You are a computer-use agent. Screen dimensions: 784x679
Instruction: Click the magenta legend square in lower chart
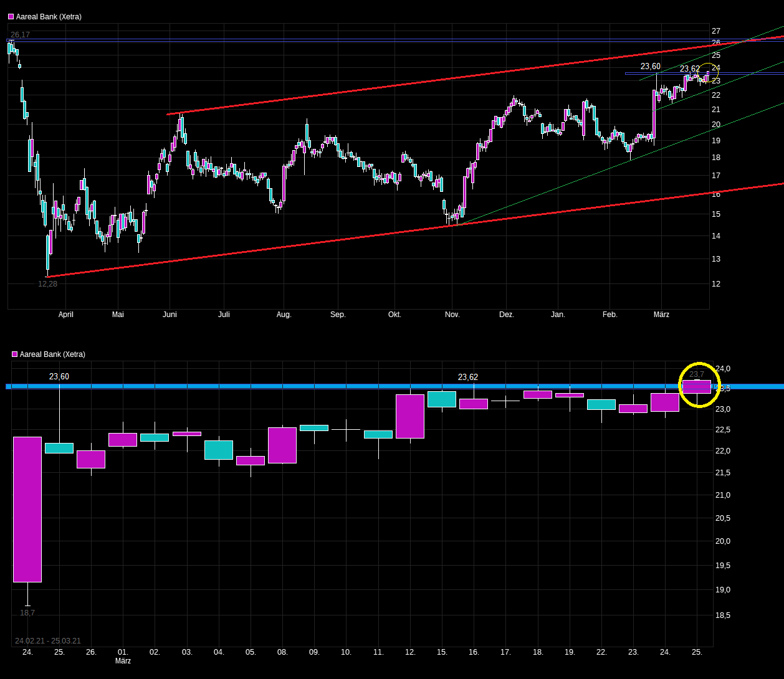(x=15, y=354)
